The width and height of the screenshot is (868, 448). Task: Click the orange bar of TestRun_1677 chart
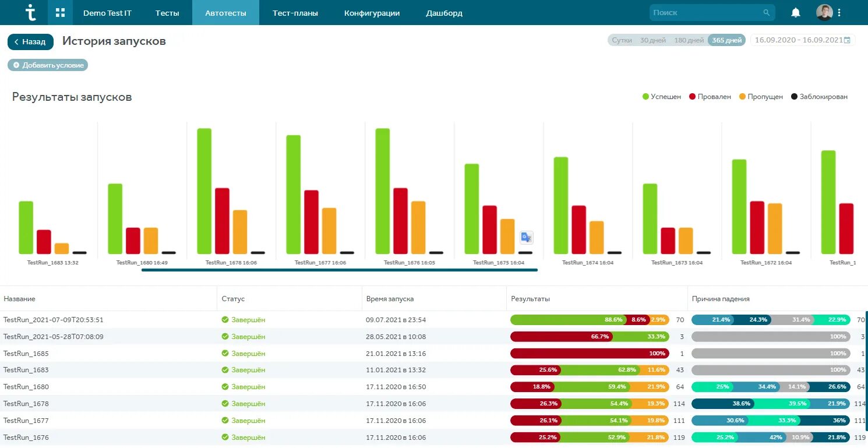[329, 231]
